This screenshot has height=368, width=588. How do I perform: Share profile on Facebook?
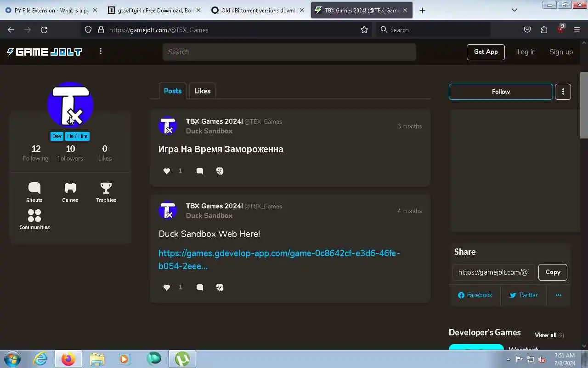475,295
